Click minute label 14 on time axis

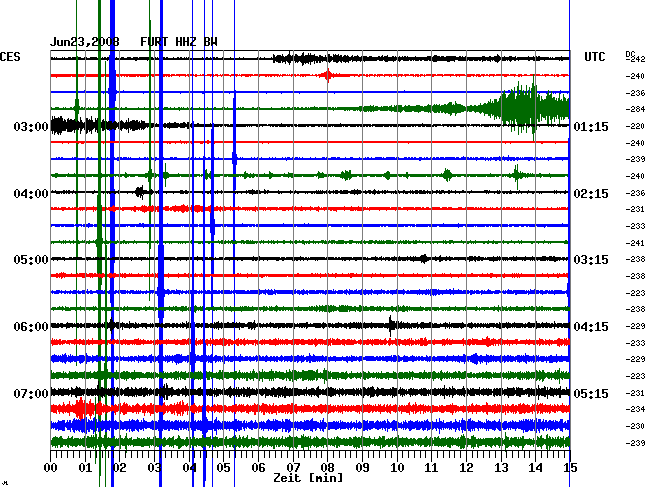point(535,468)
